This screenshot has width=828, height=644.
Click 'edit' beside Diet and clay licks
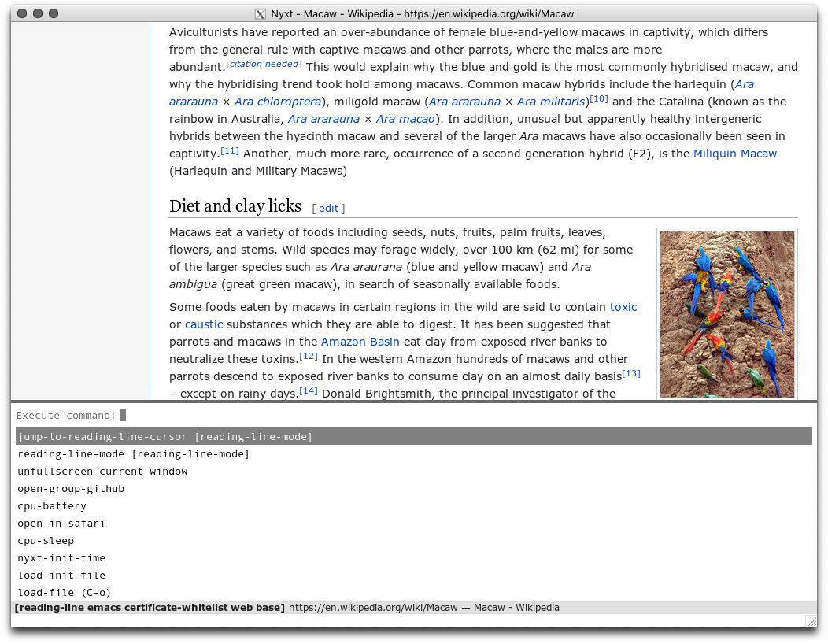click(328, 208)
